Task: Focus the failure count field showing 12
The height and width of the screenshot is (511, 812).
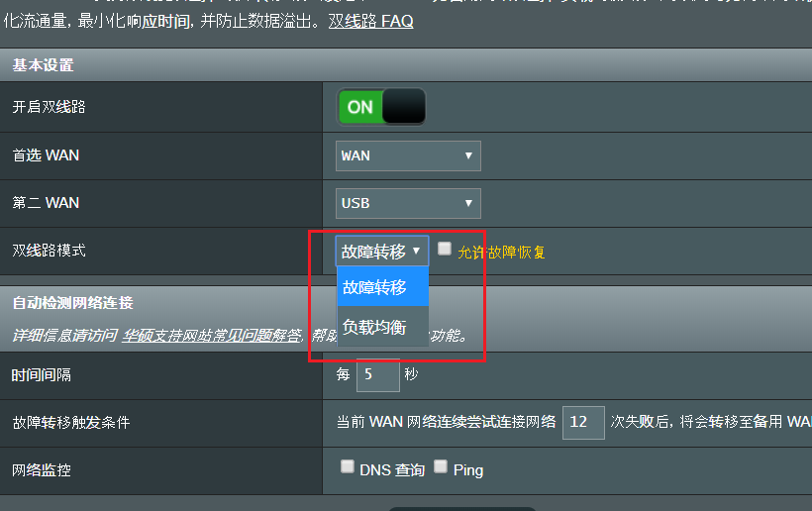Action: tap(583, 423)
